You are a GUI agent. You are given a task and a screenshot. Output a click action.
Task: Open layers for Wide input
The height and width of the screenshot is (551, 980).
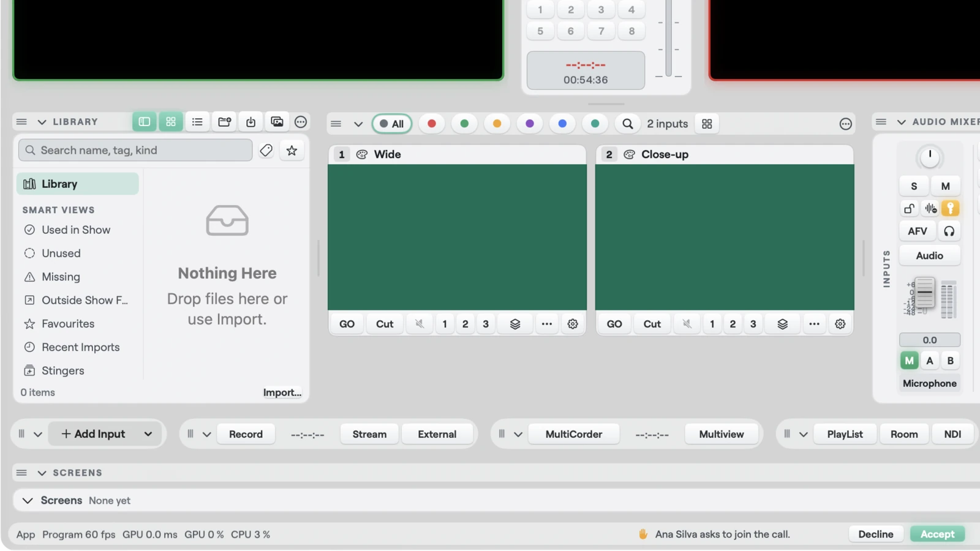click(515, 324)
